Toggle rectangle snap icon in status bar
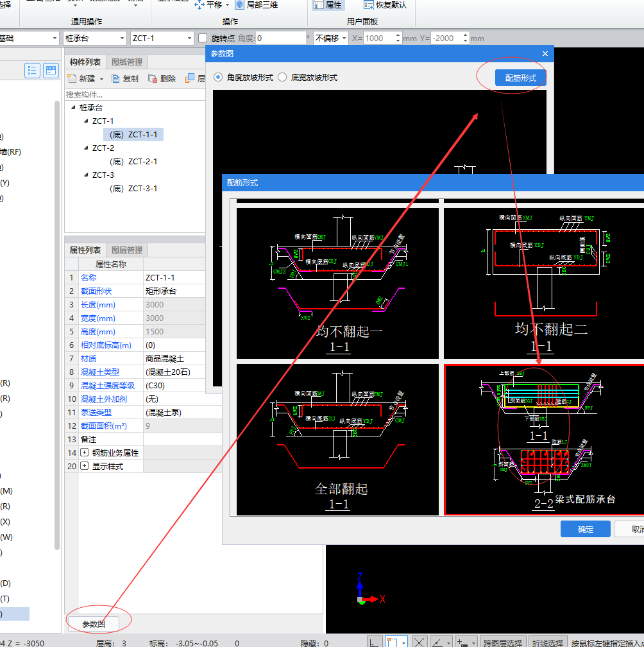 [392, 642]
